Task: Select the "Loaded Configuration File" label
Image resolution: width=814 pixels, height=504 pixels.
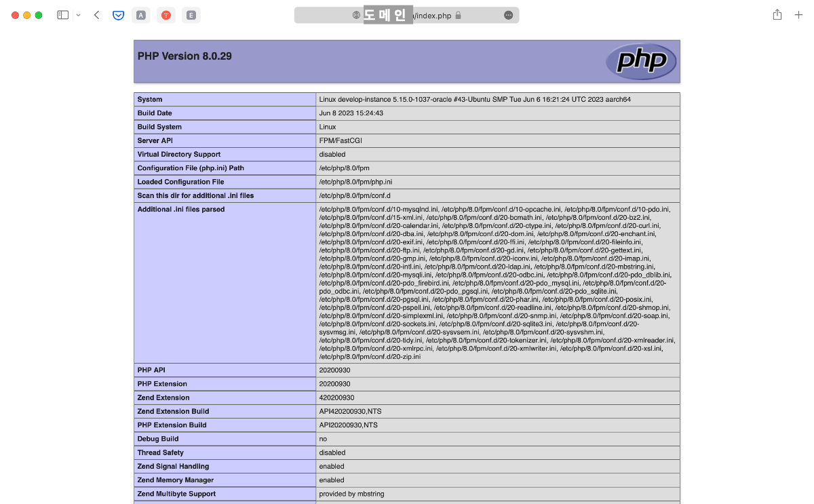Action: (180, 182)
